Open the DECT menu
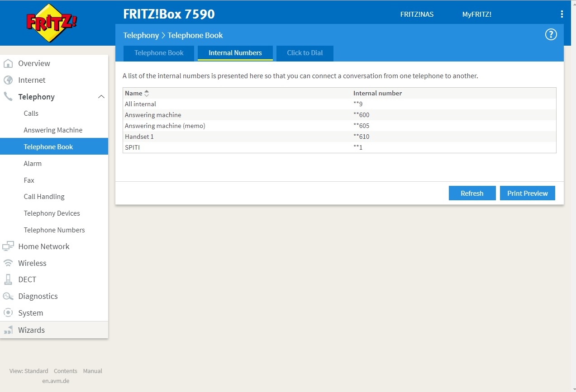The width and height of the screenshot is (576, 392). [x=27, y=279]
